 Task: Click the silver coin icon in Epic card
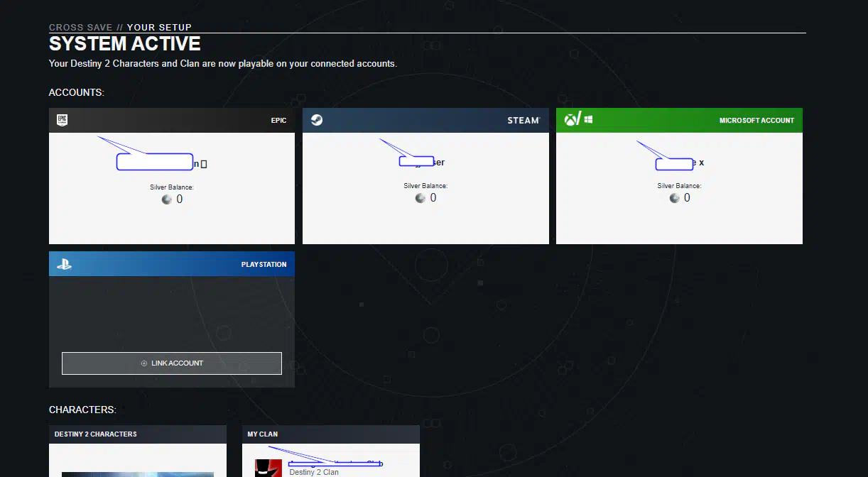[x=167, y=199]
